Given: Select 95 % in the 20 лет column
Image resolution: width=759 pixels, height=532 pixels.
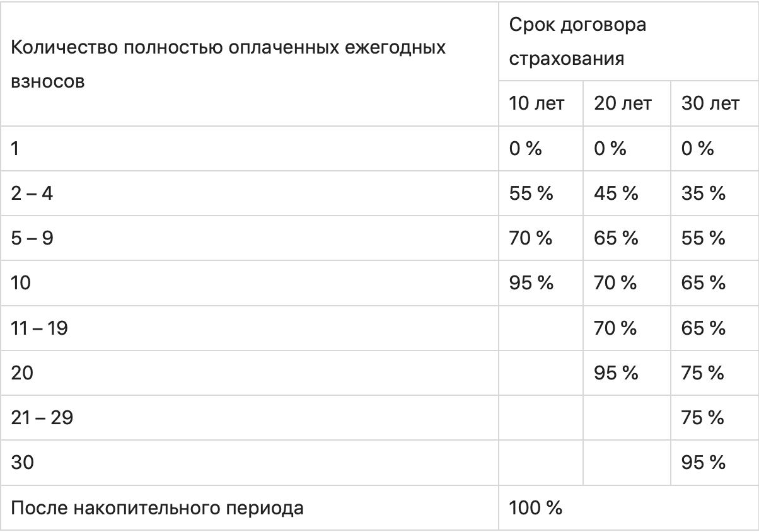Looking at the screenshot, I should pyautogui.click(x=616, y=373).
